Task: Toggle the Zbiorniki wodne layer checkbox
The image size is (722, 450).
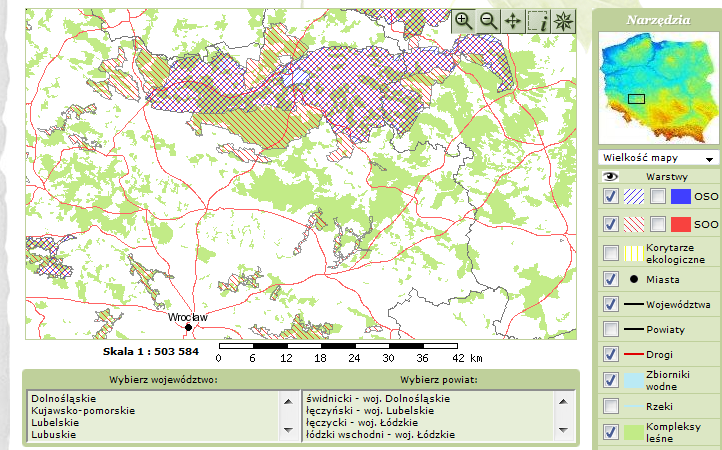Action: tap(611, 380)
